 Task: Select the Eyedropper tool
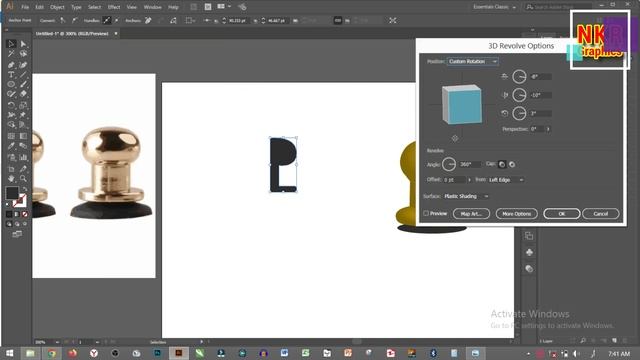tap(11, 146)
